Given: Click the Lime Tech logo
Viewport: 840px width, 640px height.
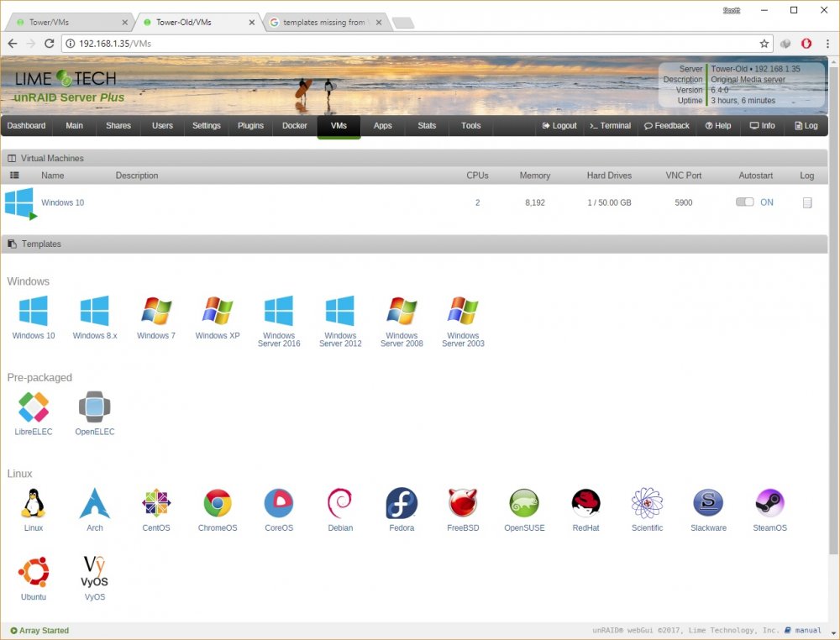Looking at the screenshot, I should tap(66, 79).
